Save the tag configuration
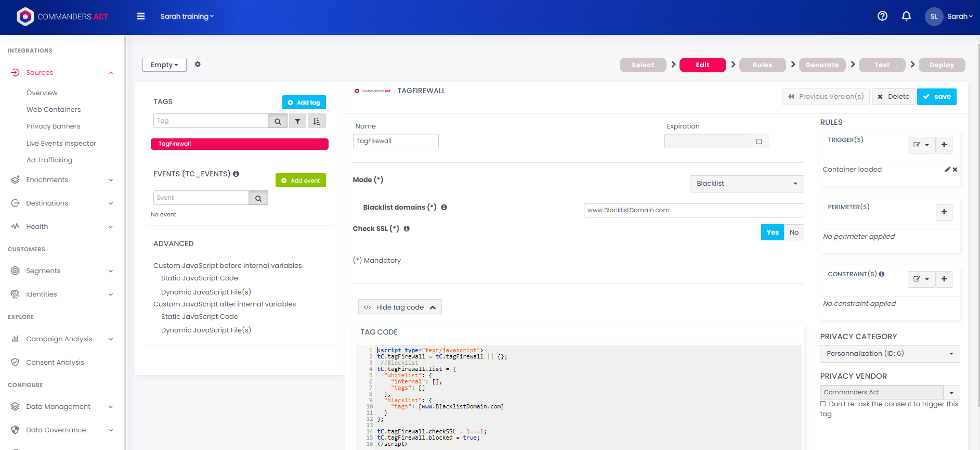 (936, 97)
